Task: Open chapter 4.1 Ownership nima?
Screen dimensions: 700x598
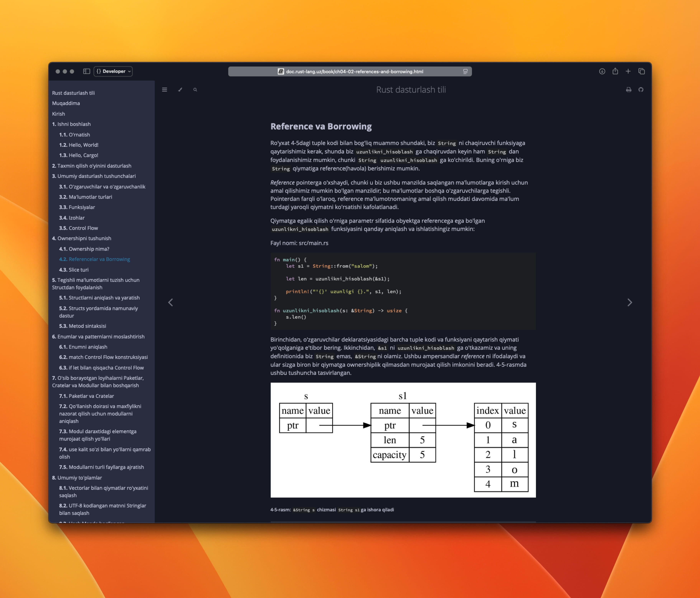Action: click(x=84, y=249)
